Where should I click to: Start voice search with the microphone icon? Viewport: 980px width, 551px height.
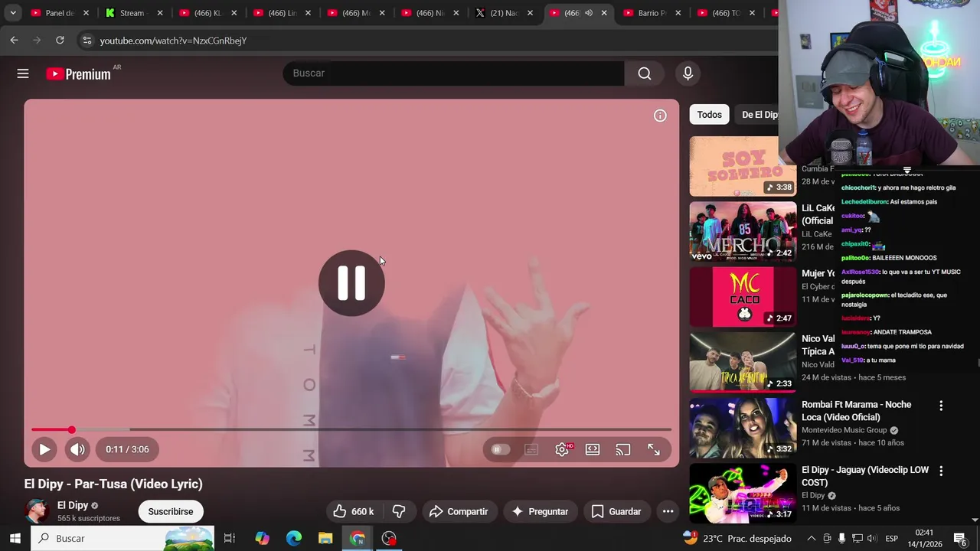click(688, 73)
